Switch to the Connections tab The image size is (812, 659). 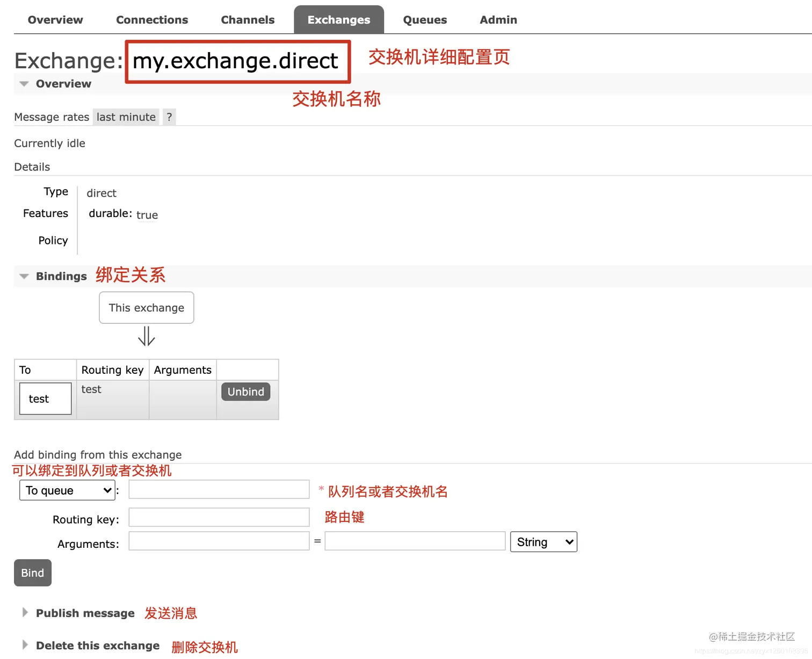(152, 20)
